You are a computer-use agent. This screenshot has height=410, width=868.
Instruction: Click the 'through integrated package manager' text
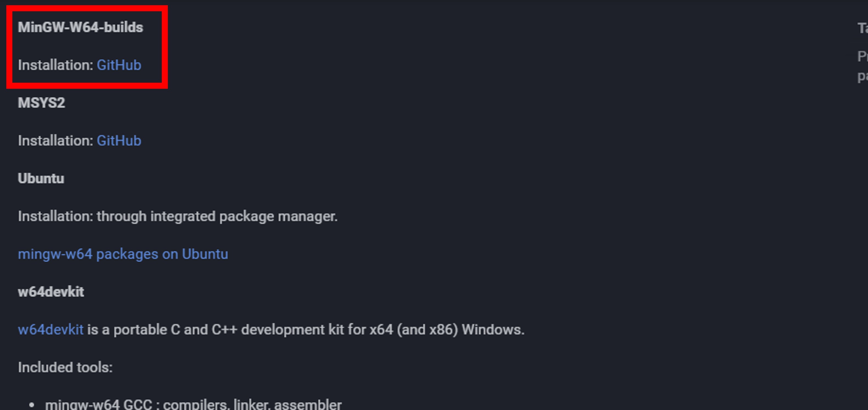(x=217, y=216)
